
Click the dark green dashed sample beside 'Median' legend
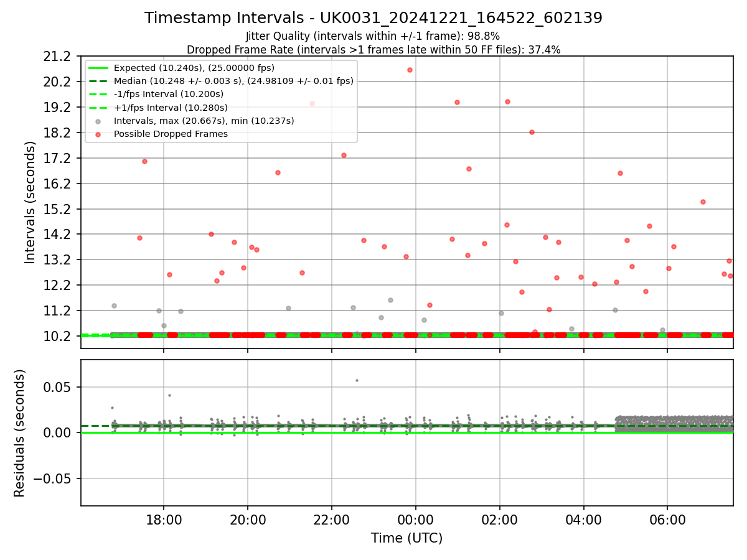[x=98, y=81]
